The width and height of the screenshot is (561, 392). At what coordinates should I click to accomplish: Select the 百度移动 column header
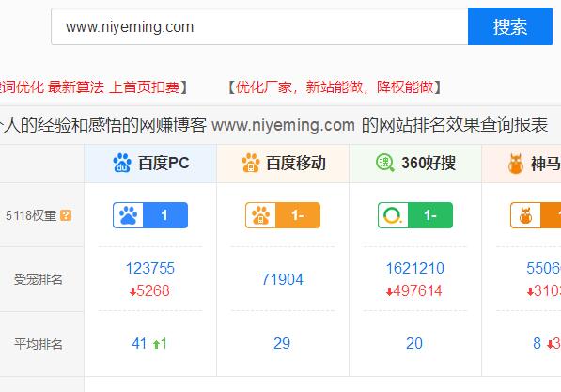(283, 164)
